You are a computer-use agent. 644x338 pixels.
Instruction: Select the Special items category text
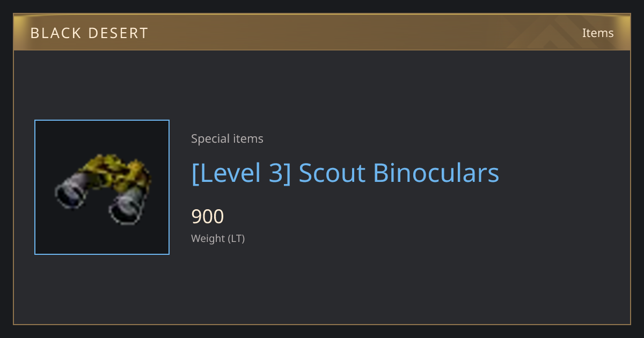(227, 139)
